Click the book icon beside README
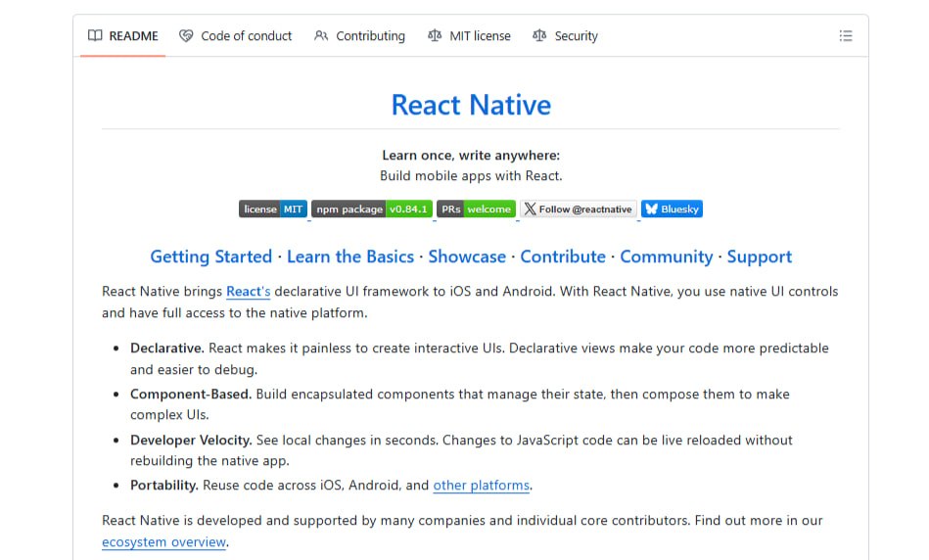Viewport: 929px width, 560px height. 95,36
